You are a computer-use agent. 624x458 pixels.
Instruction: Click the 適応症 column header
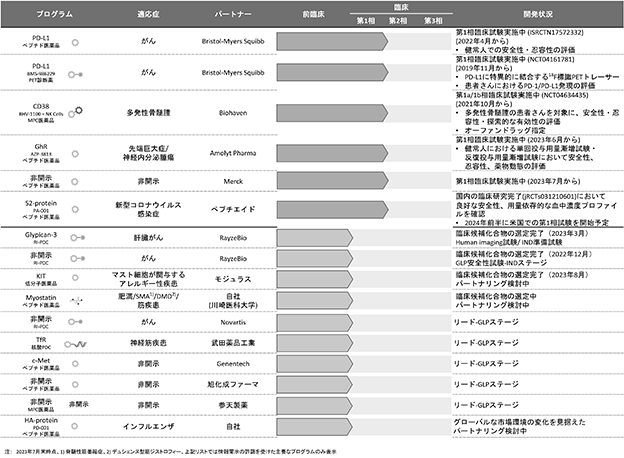(148, 14)
